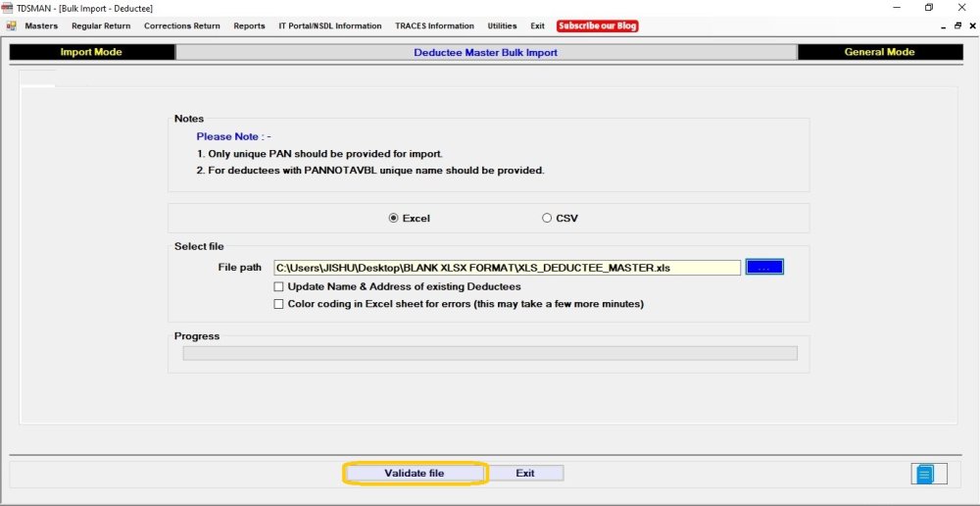Click the Exit button at bottom
The width and height of the screenshot is (980, 506).
(x=525, y=474)
